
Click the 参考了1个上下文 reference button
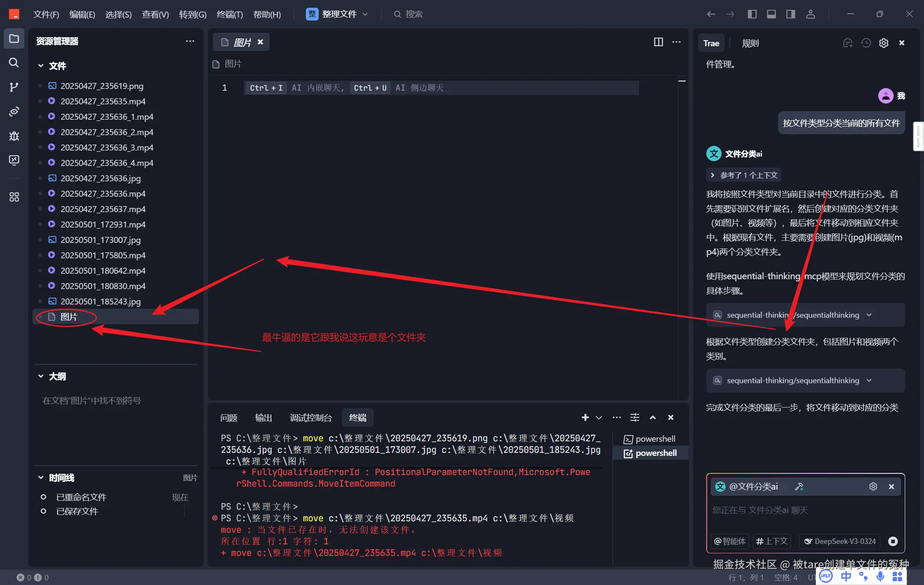(x=743, y=175)
